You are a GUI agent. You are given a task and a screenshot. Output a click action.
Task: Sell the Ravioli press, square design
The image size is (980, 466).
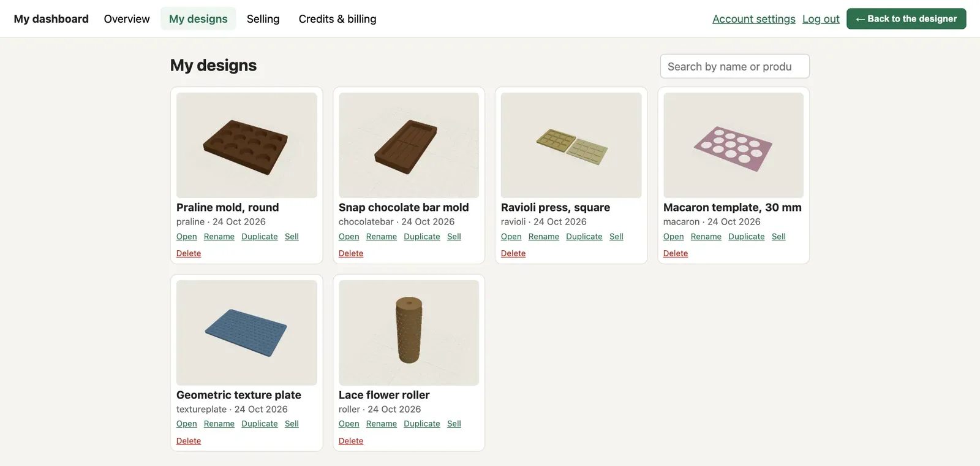tap(616, 237)
